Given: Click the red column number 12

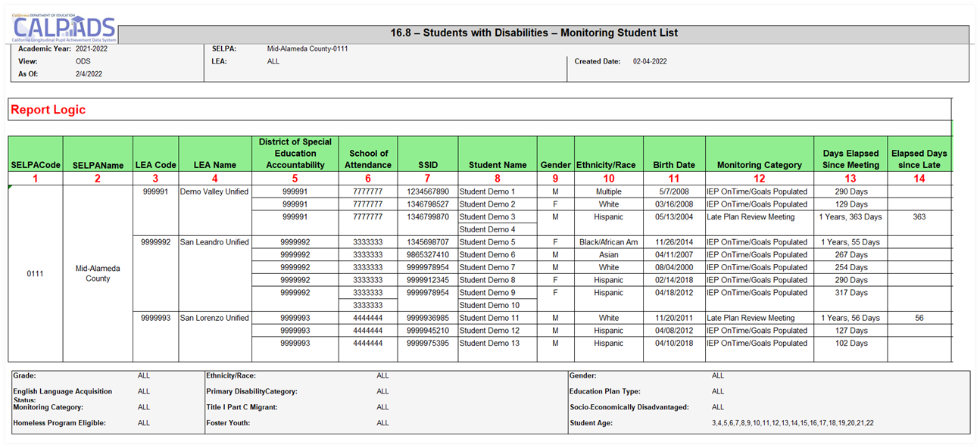Looking at the screenshot, I should coord(759,179).
